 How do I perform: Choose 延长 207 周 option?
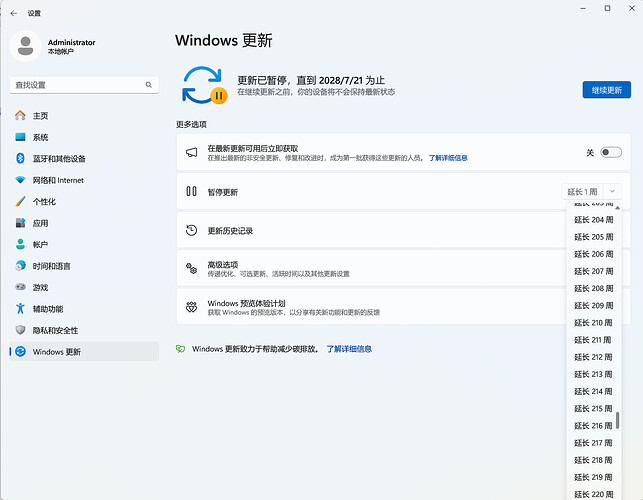tap(593, 272)
